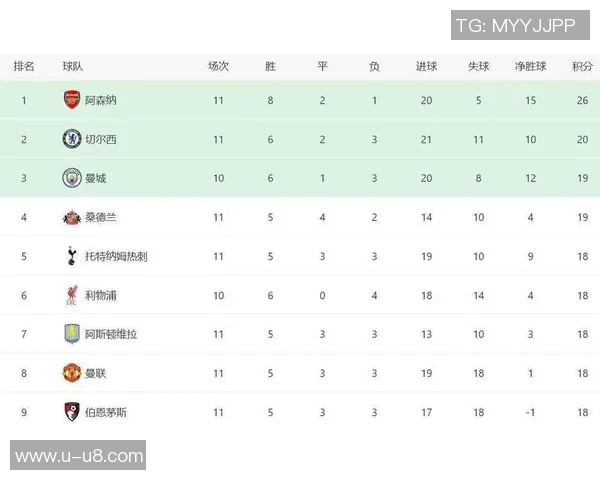Screen dimensions: 600x480
Task: Click the TG: MYYJJPP label
Action: pos(515,25)
